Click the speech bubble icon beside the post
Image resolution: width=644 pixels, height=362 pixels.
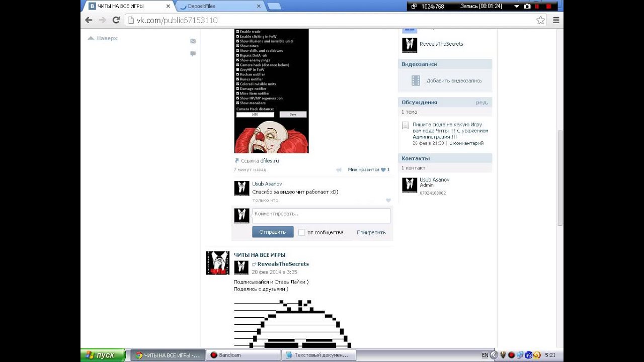(193, 54)
